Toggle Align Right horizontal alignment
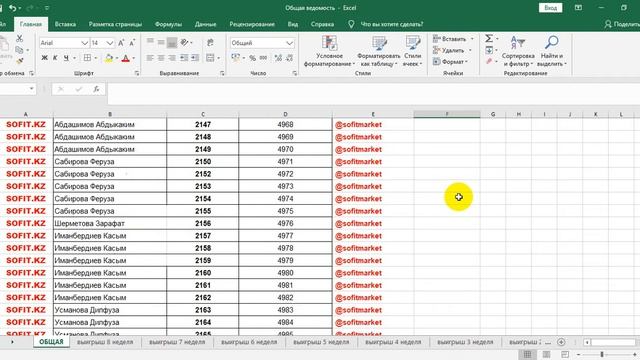This screenshot has height=360, width=640. 172,58
